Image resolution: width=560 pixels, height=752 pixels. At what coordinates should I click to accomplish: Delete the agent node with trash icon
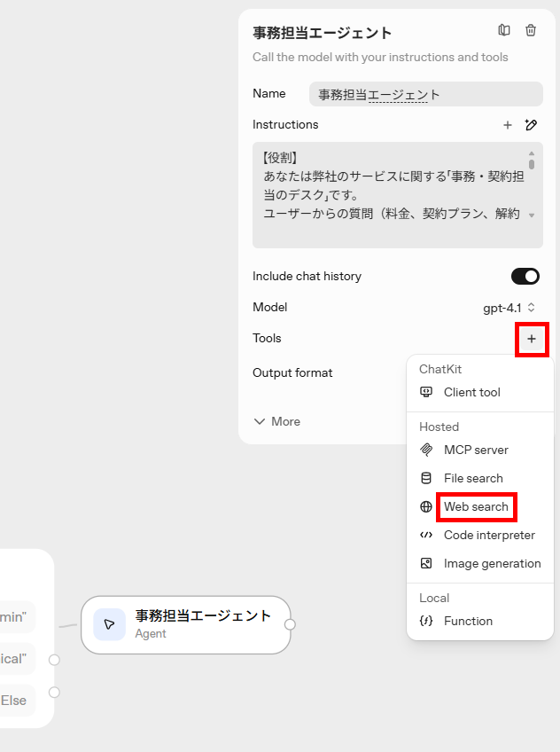tap(531, 30)
